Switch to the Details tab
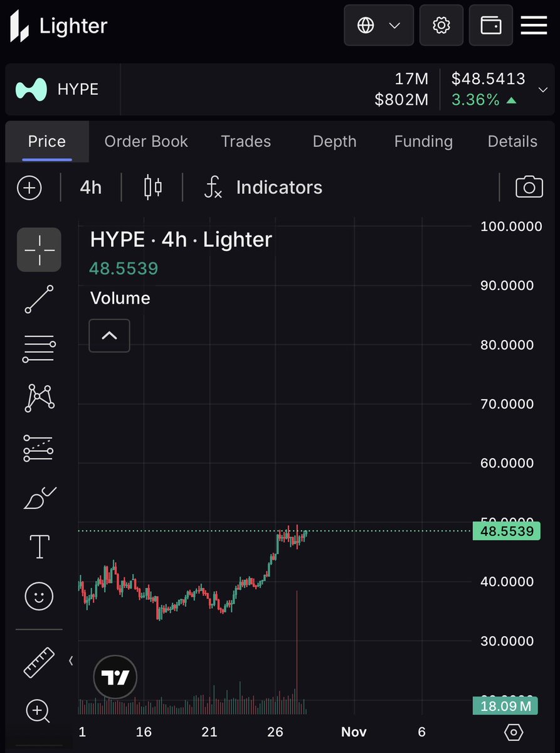The width and height of the screenshot is (560, 753). (x=512, y=142)
